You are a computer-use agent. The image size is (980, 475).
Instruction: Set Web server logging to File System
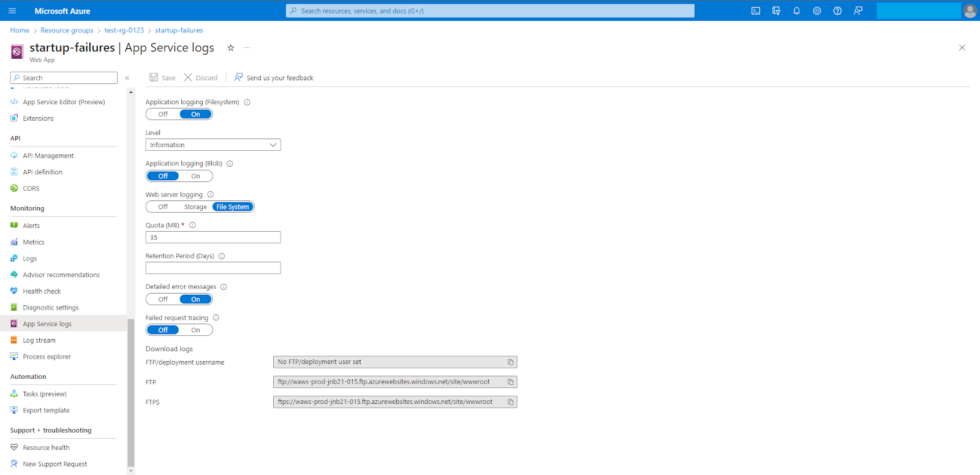pyautogui.click(x=233, y=207)
